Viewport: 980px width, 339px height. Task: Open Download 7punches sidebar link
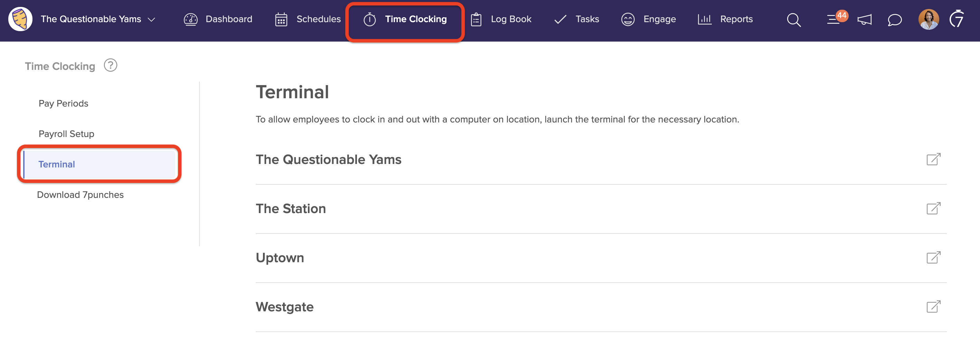point(80,195)
